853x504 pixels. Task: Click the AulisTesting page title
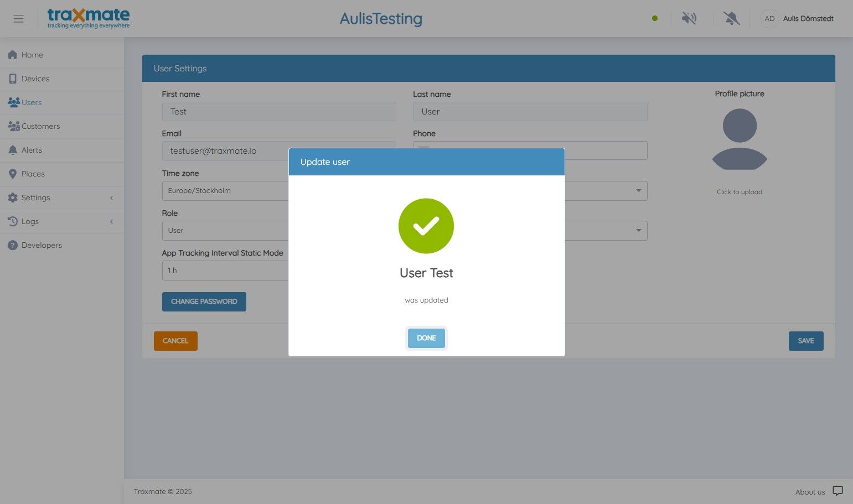[x=381, y=19]
